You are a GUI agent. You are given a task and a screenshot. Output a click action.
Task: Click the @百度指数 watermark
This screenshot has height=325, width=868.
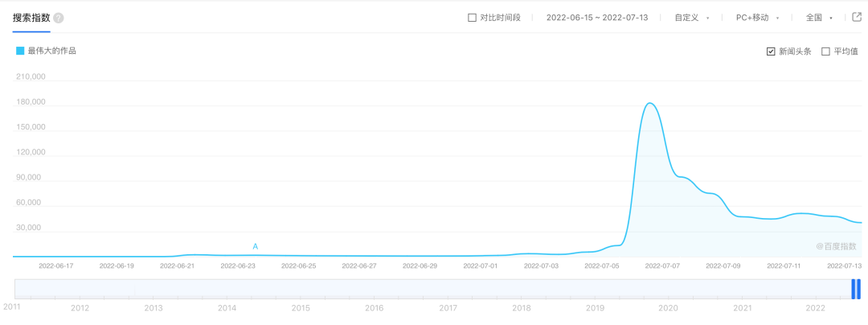coord(836,246)
